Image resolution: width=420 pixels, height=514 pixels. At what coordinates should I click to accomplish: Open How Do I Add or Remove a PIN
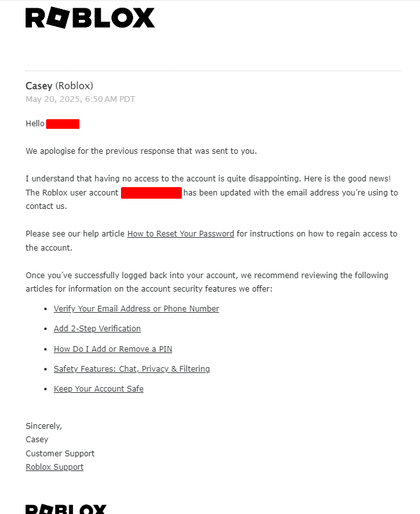point(113,349)
